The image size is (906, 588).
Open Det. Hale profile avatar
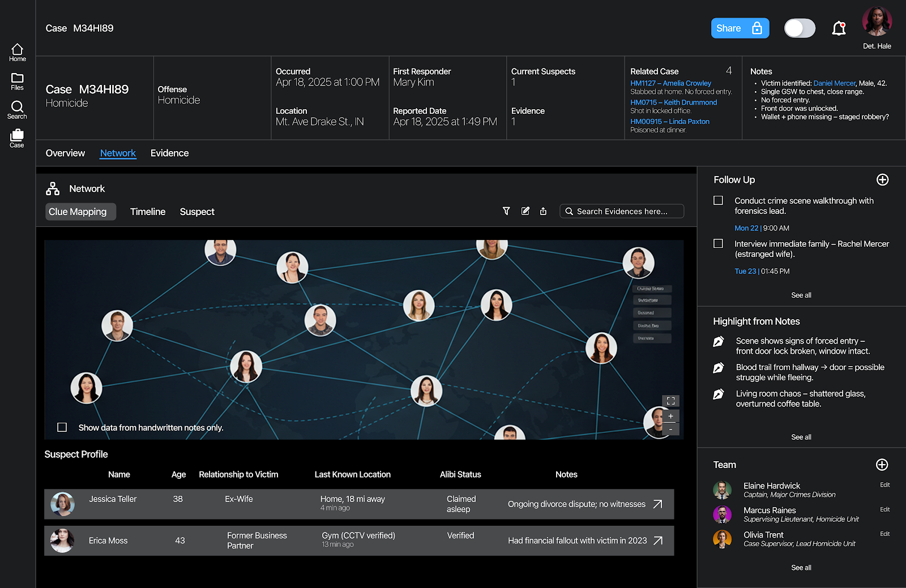coord(877,22)
